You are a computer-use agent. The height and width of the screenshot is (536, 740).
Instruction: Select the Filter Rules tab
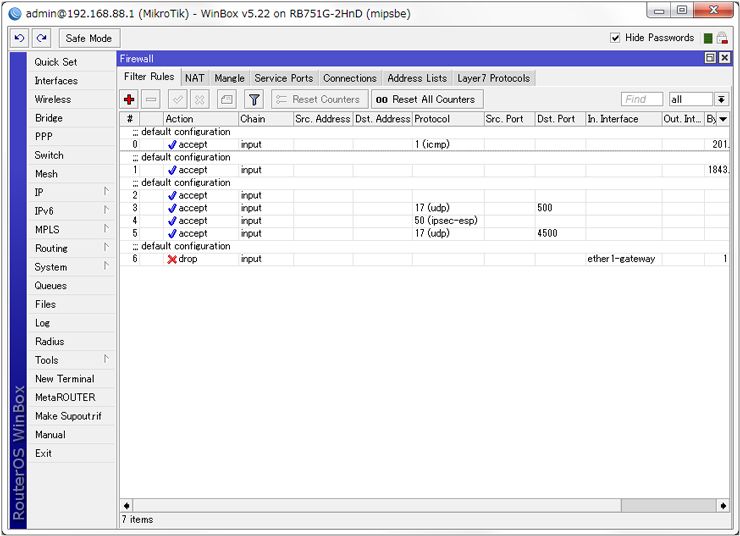(149, 77)
